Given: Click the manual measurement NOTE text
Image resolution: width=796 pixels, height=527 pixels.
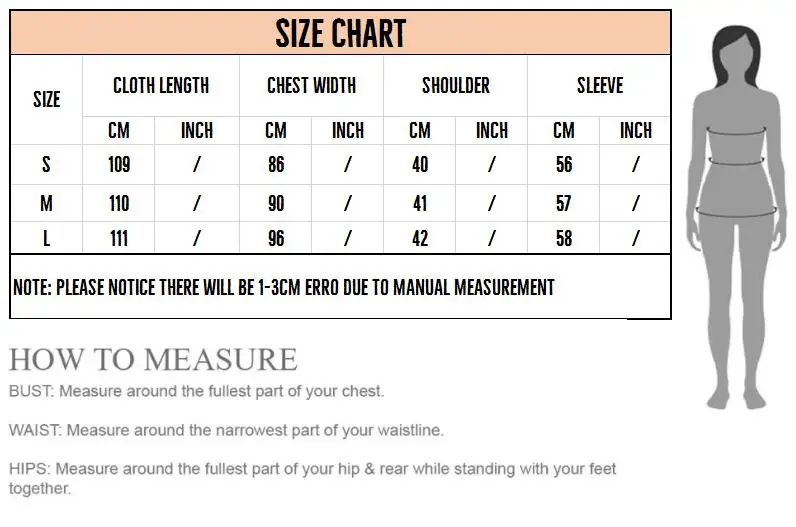Looking at the screenshot, I should tap(284, 287).
